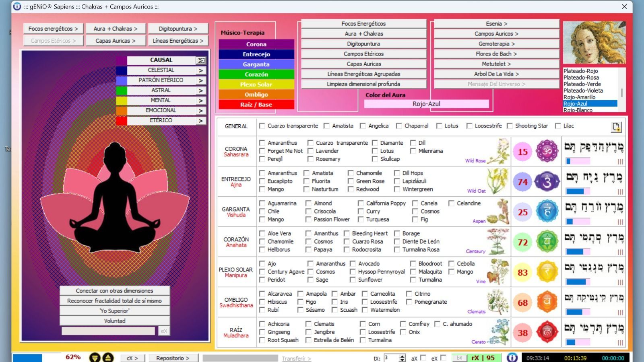Open the Esenia > menu
This screenshot has height=362, width=644.
pyautogui.click(x=496, y=24)
